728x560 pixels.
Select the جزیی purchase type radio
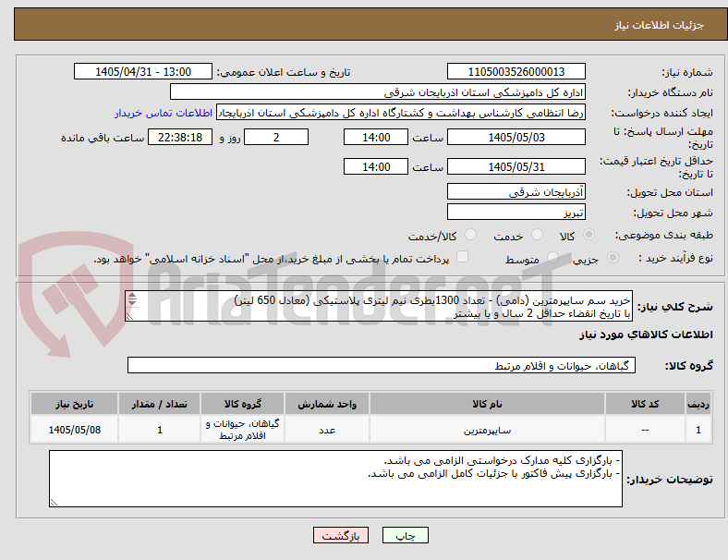coord(613,258)
